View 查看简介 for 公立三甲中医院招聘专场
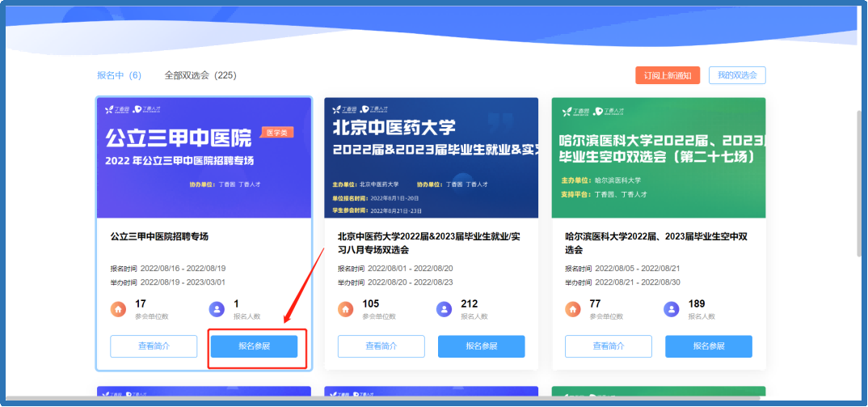Viewport: 868px width, 407px height. [x=154, y=346]
